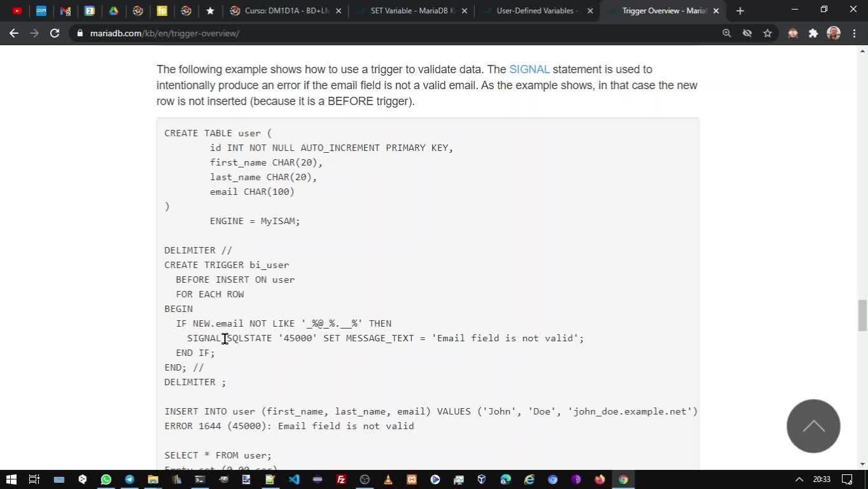Close the Trigger Overview tab
Image resolution: width=868 pixels, height=489 pixels.
pos(716,11)
